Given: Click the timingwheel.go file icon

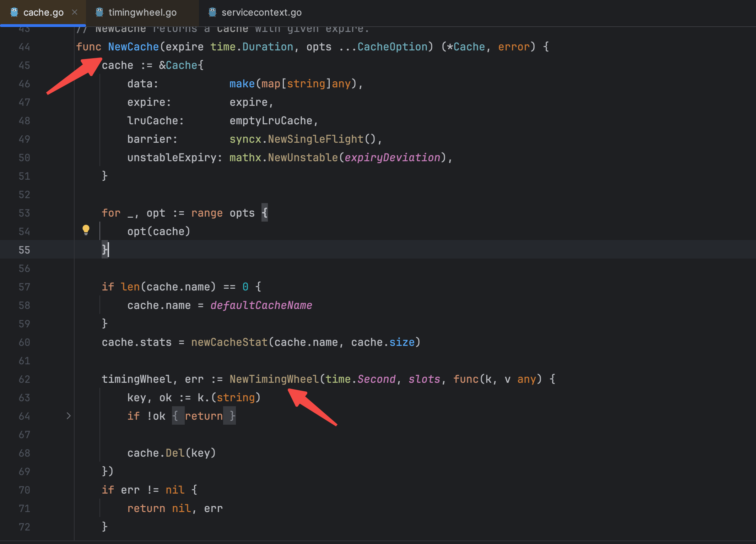Looking at the screenshot, I should coord(100,8).
